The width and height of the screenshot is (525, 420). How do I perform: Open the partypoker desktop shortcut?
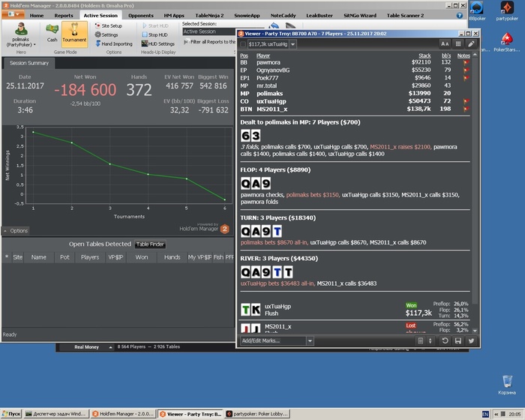507,10
